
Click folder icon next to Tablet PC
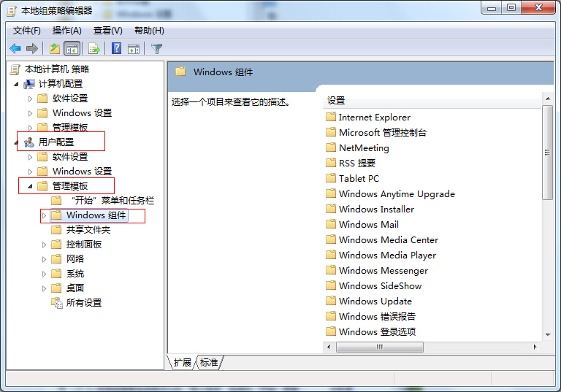(x=331, y=178)
